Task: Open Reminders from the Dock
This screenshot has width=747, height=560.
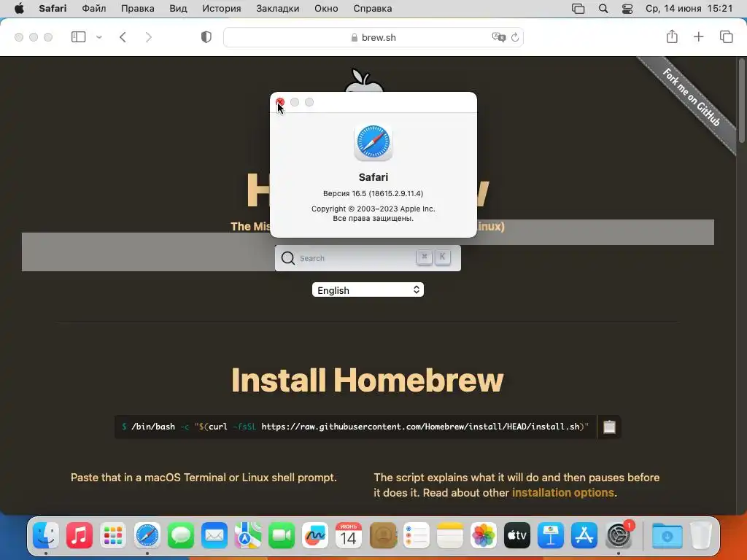Action: 416,535
